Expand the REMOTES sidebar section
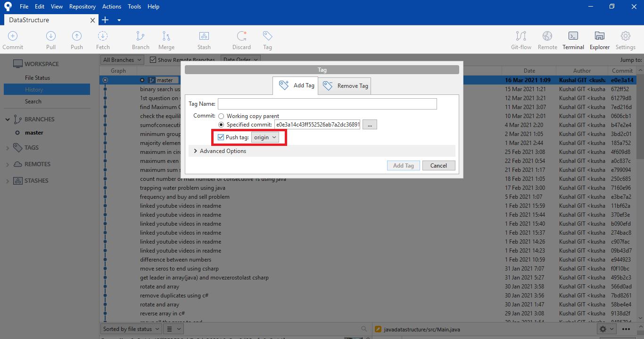Image resolution: width=644 pixels, height=339 pixels. [x=8, y=164]
